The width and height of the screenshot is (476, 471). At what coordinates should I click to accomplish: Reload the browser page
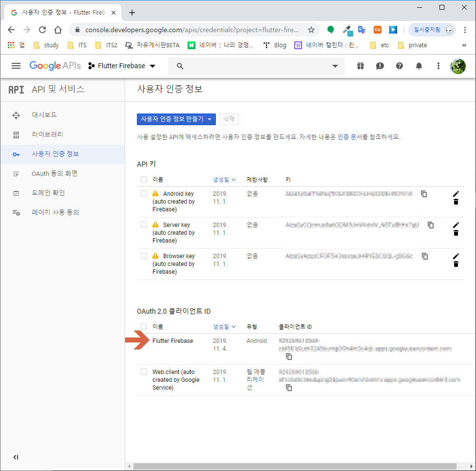coord(42,30)
